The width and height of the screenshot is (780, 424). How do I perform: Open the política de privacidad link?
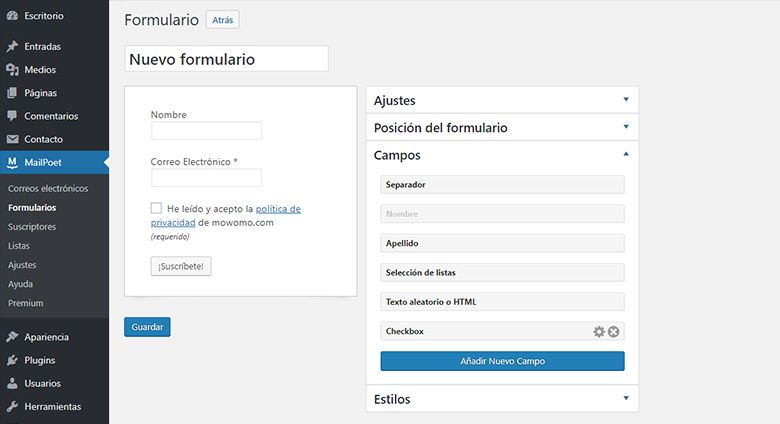pos(226,215)
